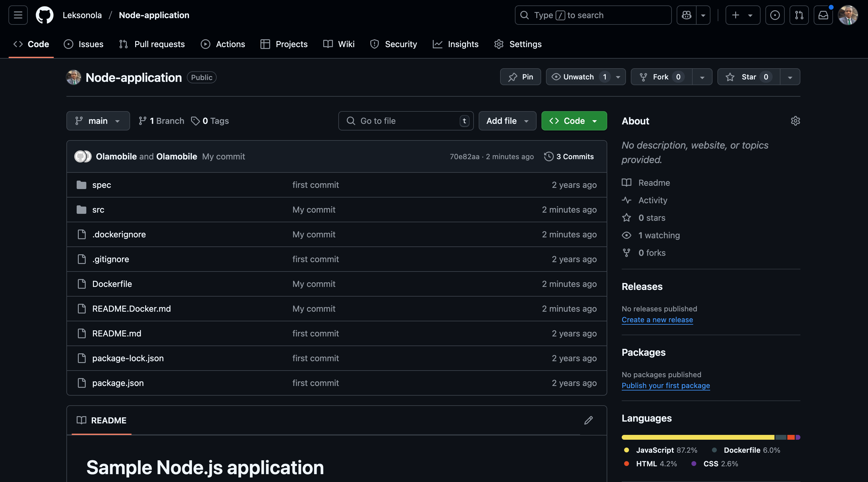Edit About details with gear icon
The width and height of the screenshot is (868, 482).
[795, 121]
